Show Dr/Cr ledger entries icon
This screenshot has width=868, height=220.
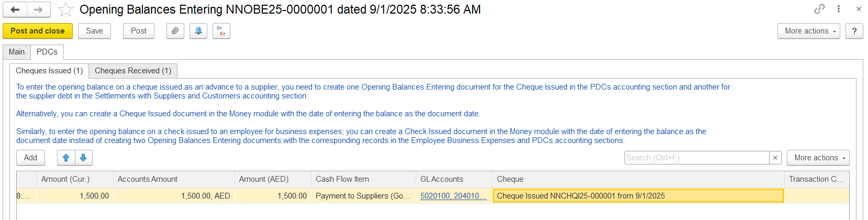click(x=221, y=31)
